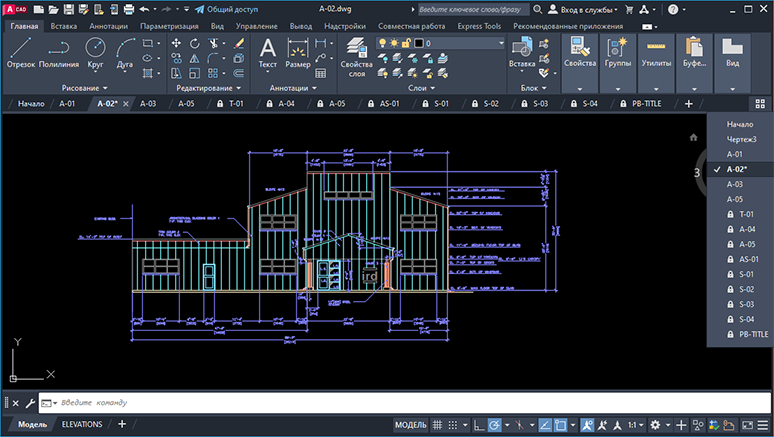
Task: Open Свойства слоя layer properties
Action: click(356, 57)
